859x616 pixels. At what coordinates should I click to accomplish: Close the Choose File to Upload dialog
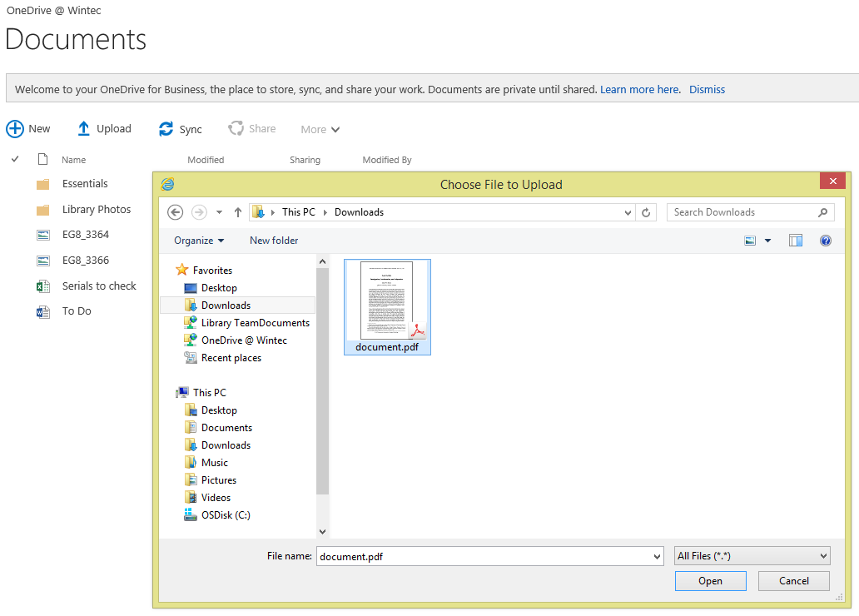(x=832, y=181)
